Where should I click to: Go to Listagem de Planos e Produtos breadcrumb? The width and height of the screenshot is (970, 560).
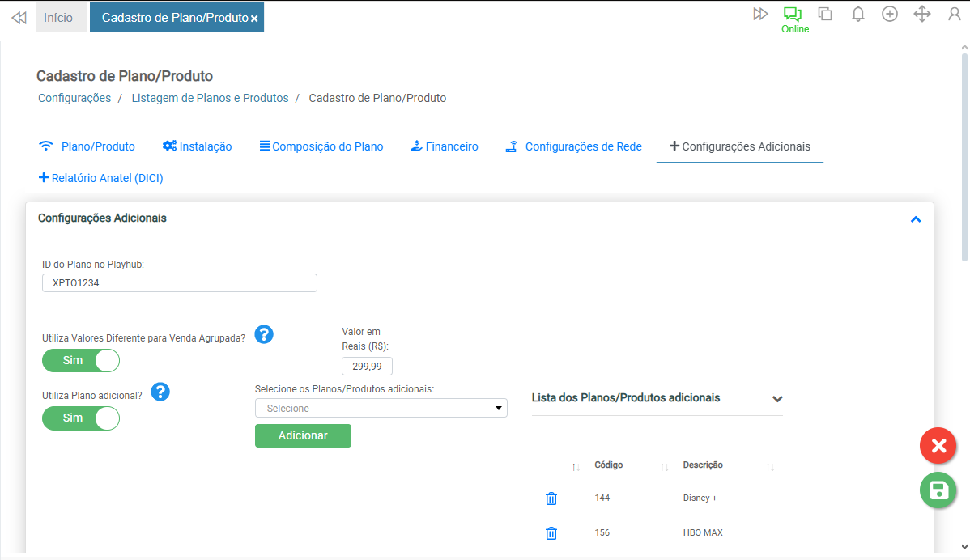click(x=210, y=98)
